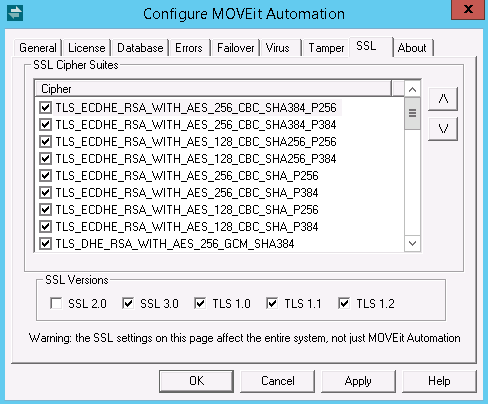Image resolution: width=488 pixels, height=404 pixels.
Task: Open Help for this dialog
Action: [x=439, y=381]
